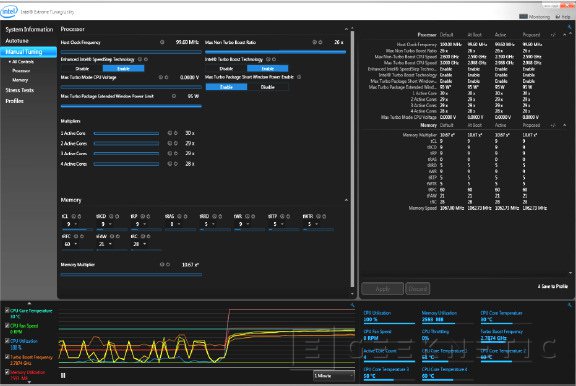Uncheck the CPU Utilization graph checkbox
The width and height of the screenshot is (576, 386).
[7, 341]
